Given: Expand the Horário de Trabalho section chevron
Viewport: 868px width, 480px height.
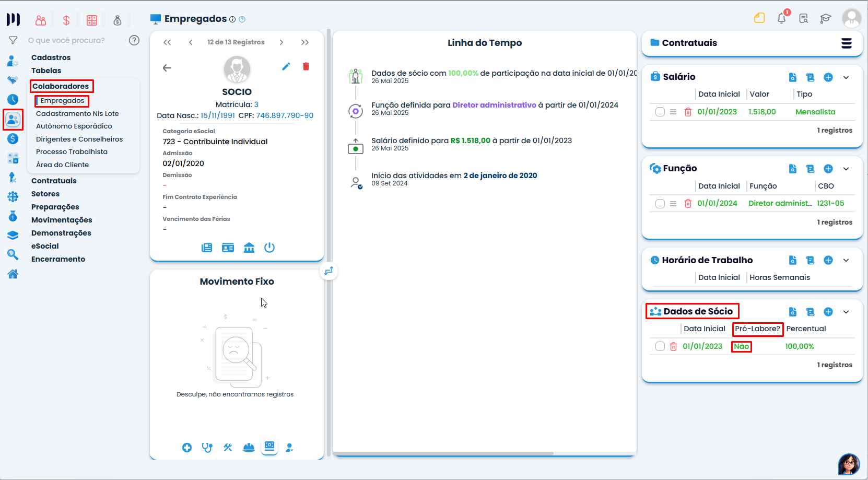Looking at the screenshot, I should pos(846,260).
